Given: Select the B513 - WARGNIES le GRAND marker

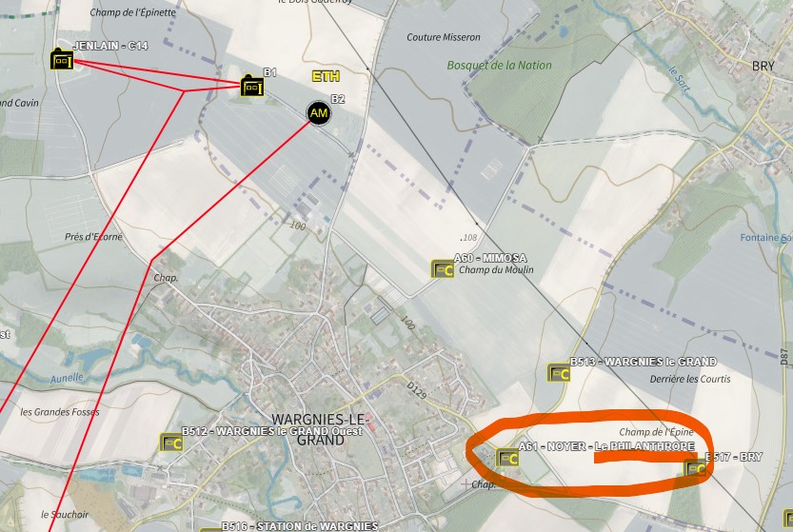Looking at the screenshot, I should (x=559, y=373).
